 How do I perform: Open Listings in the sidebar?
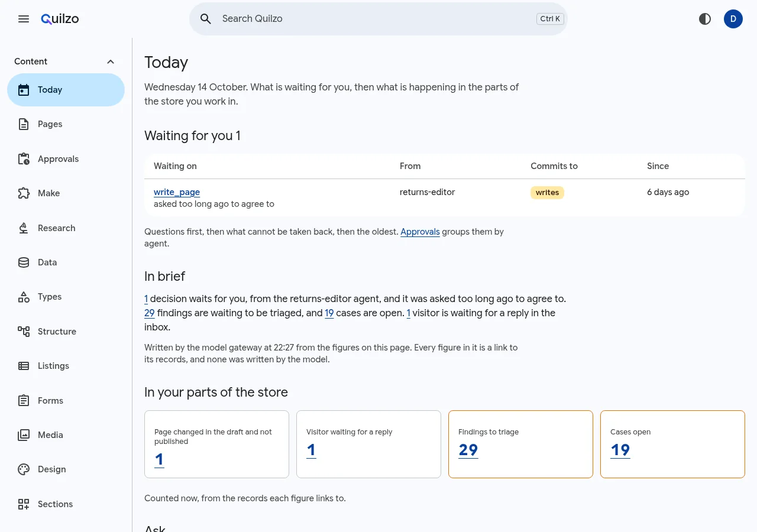click(66, 366)
